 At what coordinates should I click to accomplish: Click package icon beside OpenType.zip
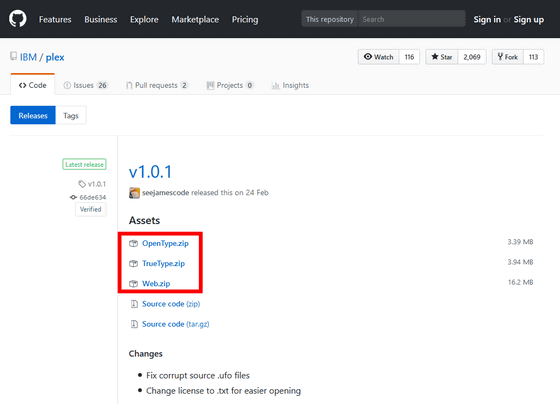point(134,244)
